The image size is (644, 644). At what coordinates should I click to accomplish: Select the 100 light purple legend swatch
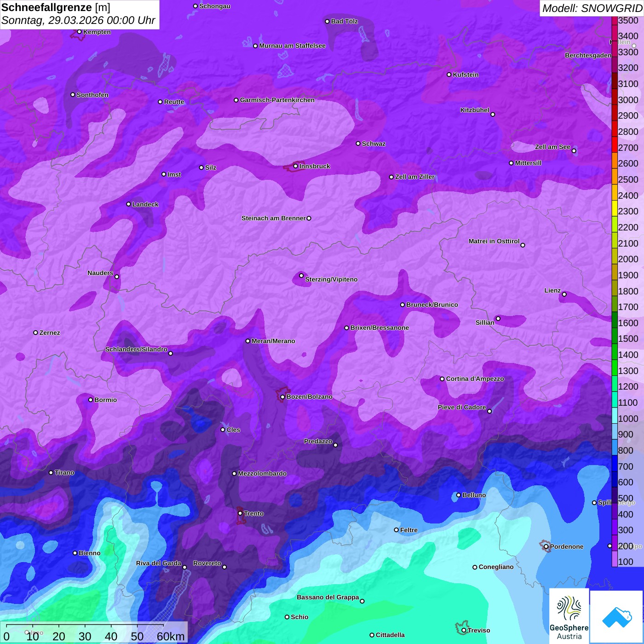pos(615,559)
